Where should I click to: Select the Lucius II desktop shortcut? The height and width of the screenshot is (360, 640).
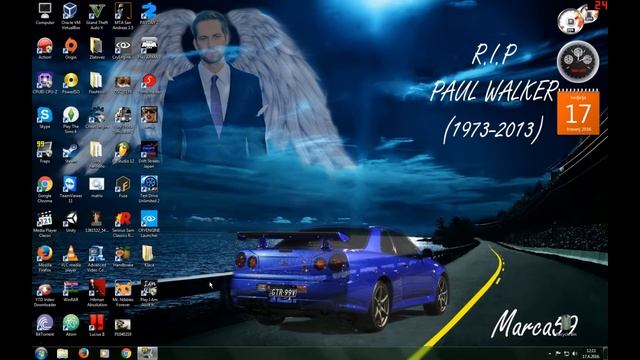point(97,325)
